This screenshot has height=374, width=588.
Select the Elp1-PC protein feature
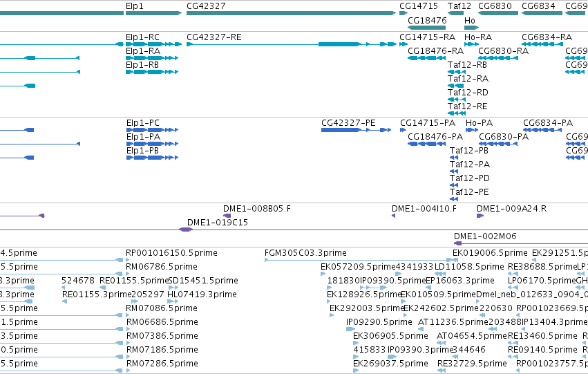pos(152,130)
